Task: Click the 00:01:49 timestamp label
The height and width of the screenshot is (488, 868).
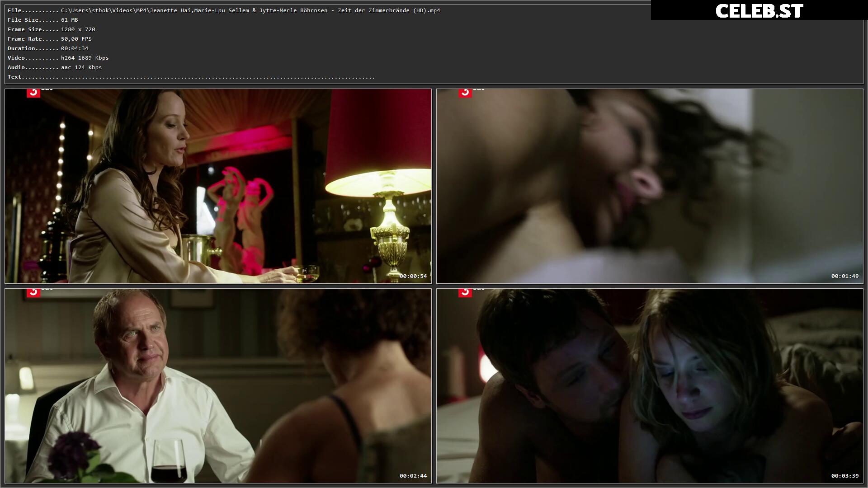Action: (845, 276)
